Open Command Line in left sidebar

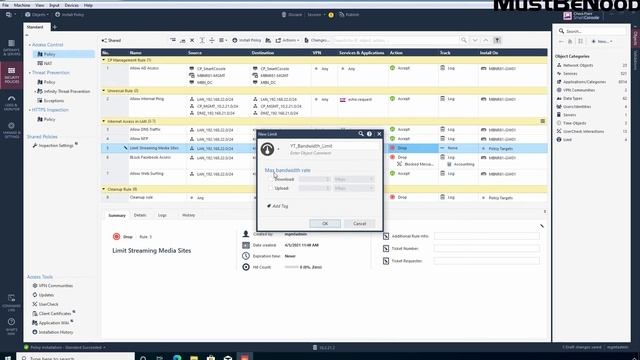pos(11,302)
